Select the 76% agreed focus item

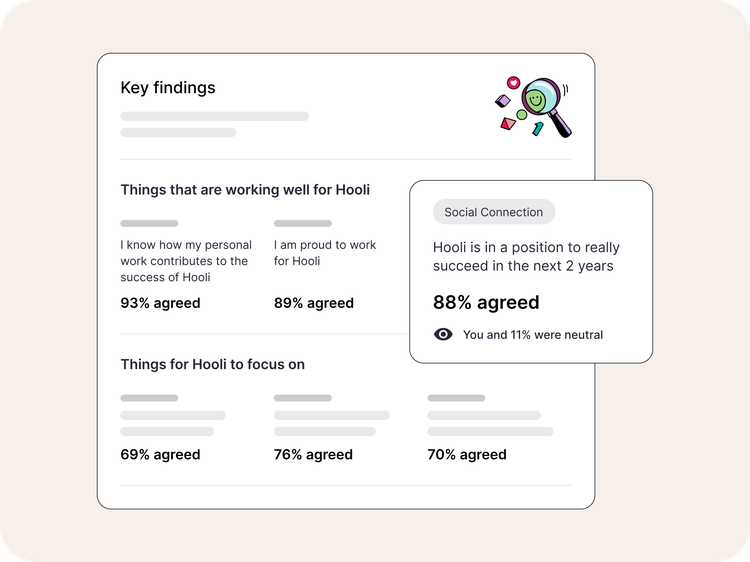(313, 454)
